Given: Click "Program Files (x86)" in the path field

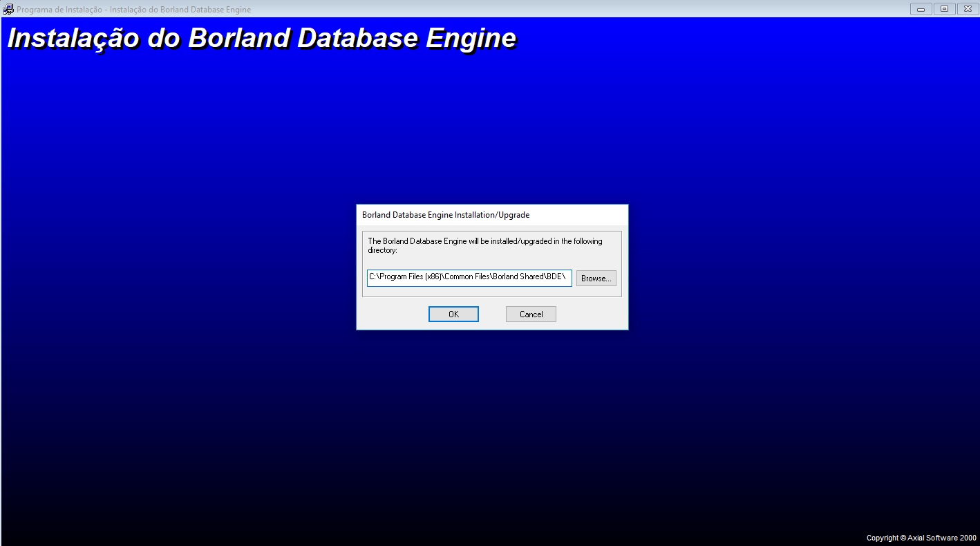Looking at the screenshot, I should 411,277.
